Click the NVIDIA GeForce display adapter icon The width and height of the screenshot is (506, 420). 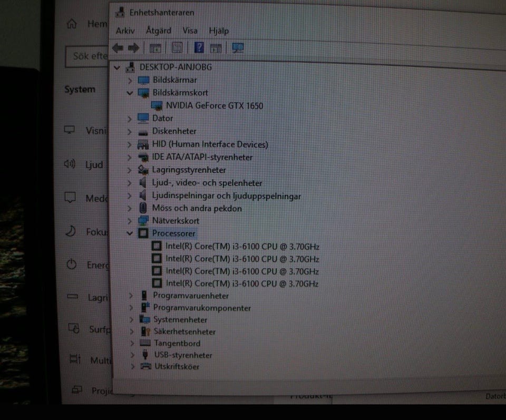157,105
